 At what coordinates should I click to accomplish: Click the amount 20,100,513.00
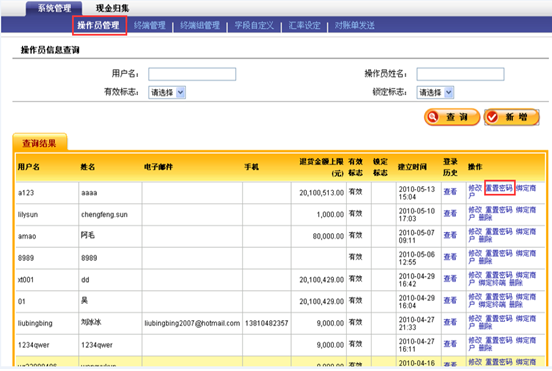point(321,193)
